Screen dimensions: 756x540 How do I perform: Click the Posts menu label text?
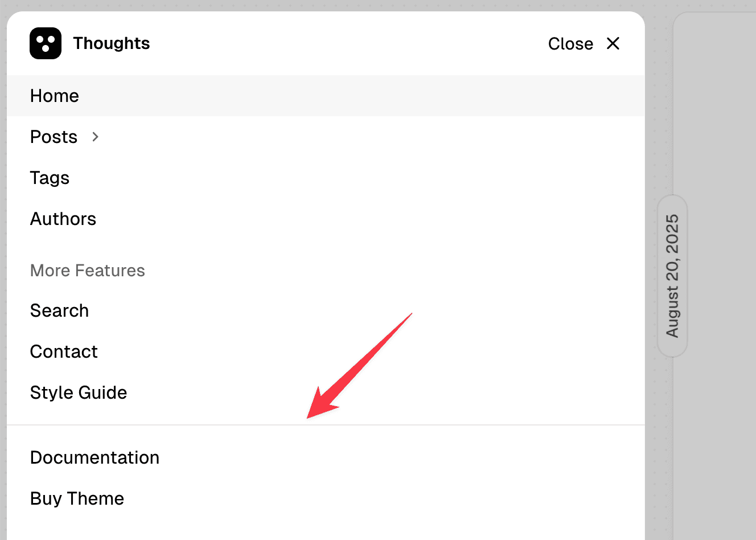point(54,137)
